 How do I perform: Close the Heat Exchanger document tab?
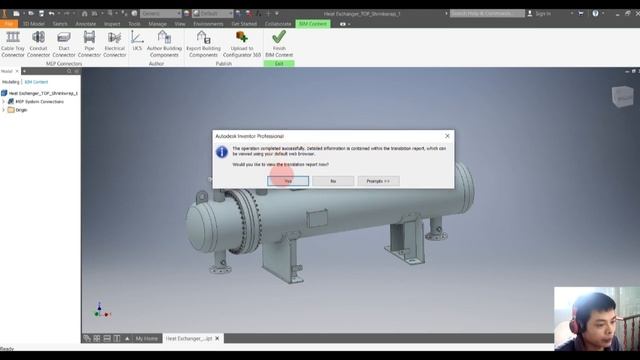pos(217,338)
